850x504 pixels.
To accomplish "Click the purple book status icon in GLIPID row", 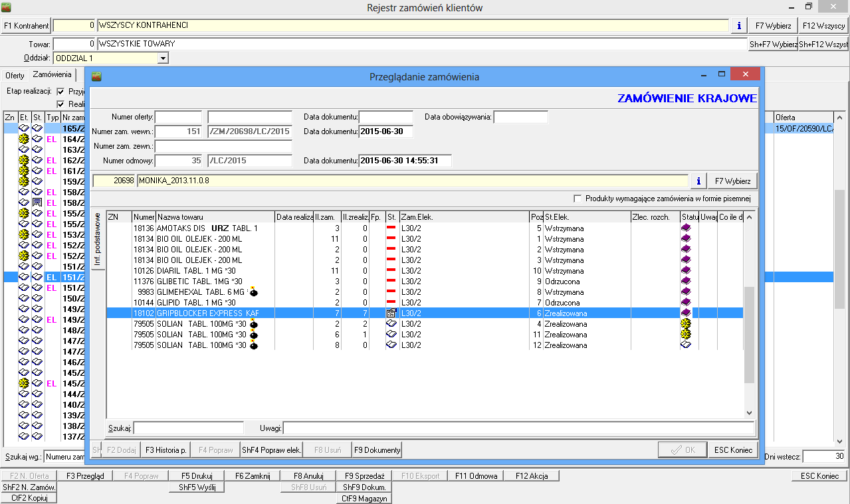I will pos(686,303).
